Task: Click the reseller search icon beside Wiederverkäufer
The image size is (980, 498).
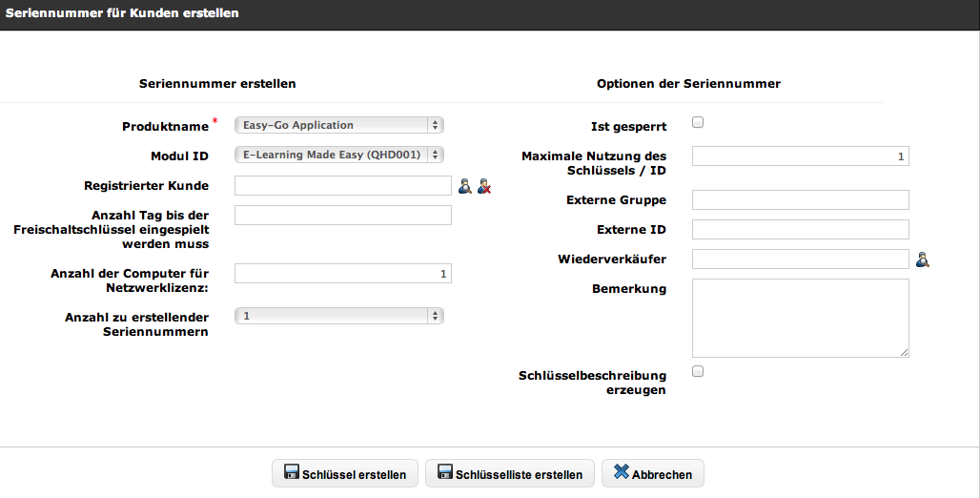Action: [922, 259]
